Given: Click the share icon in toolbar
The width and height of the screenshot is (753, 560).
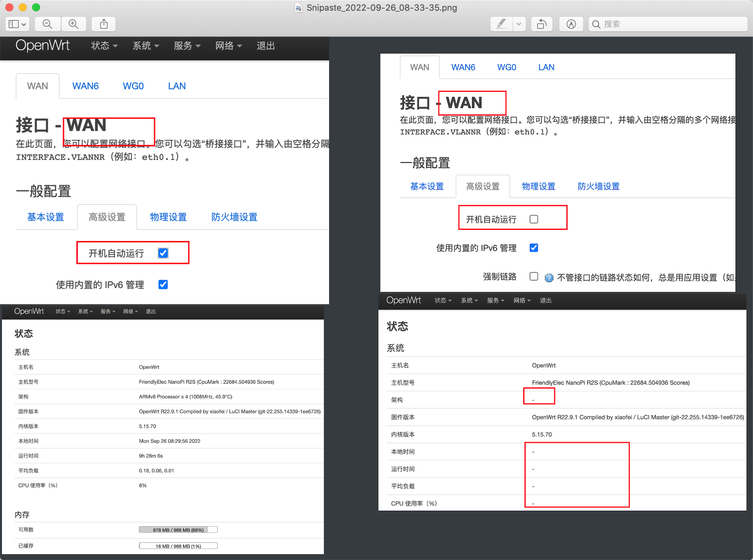Looking at the screenshot, I should [x=104, y=24].
